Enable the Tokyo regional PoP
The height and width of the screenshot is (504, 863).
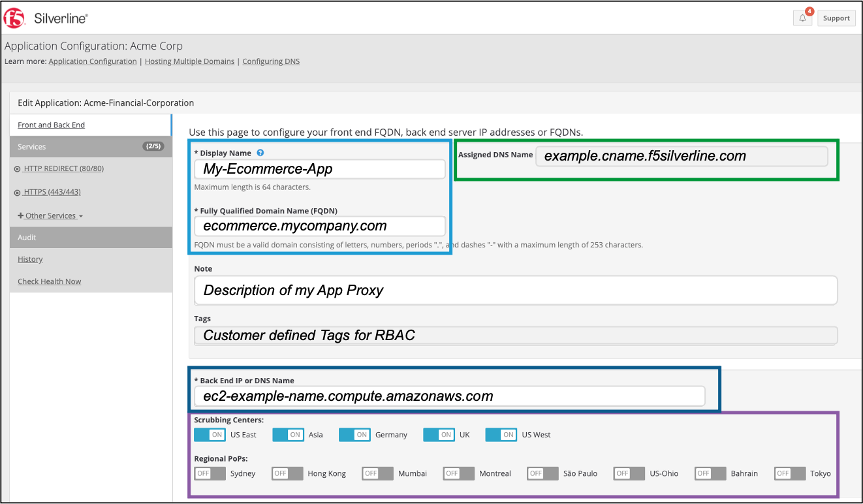point(790,473)
